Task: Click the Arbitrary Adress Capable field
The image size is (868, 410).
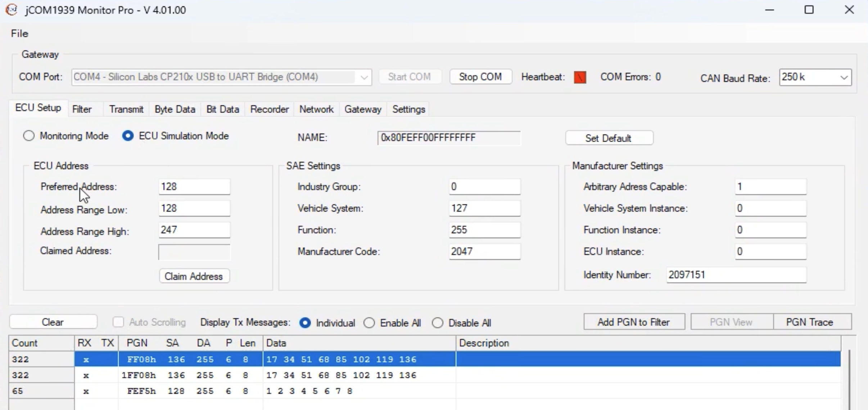Action: 770,187
